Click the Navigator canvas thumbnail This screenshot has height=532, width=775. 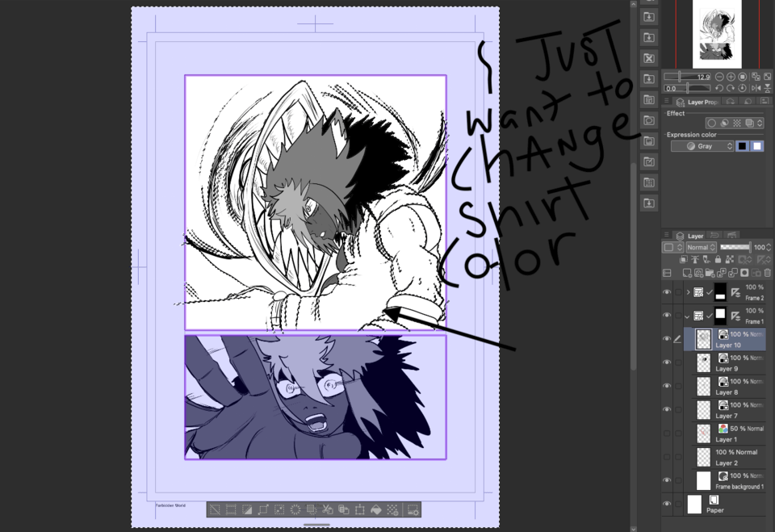pyautogui.click(x=717, y=34)
